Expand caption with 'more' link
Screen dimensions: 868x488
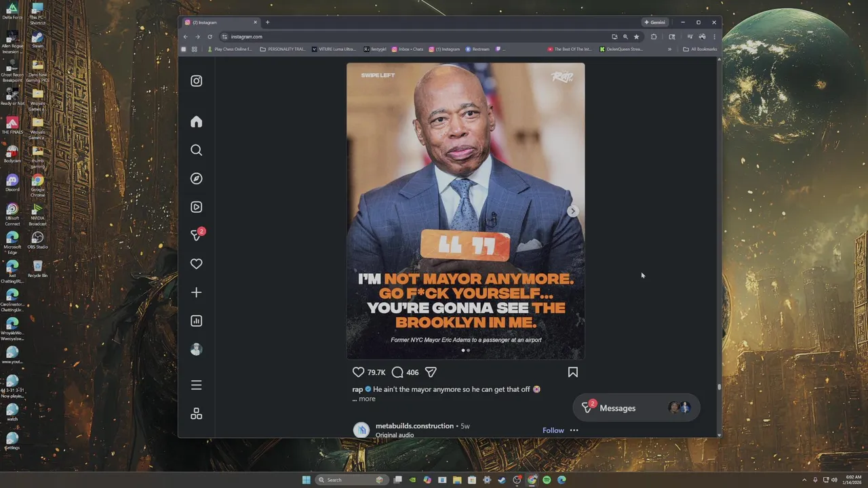point(367,399)
